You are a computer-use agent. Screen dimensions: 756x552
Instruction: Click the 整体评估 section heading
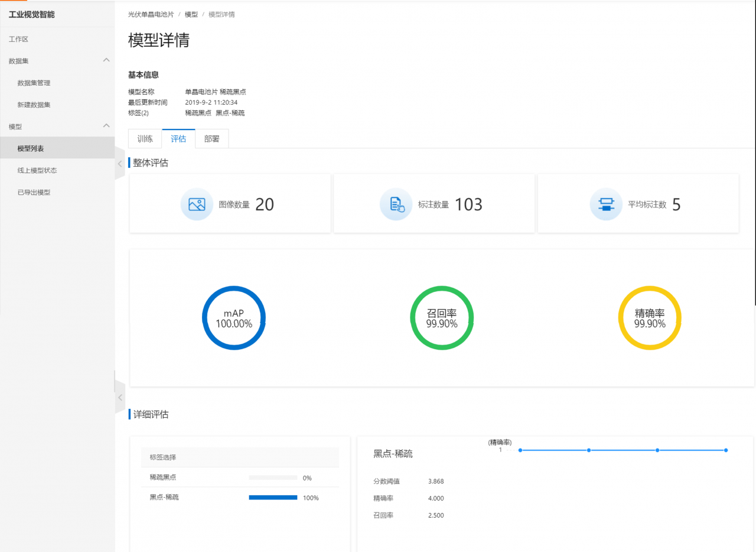click(x=151, y=163)
